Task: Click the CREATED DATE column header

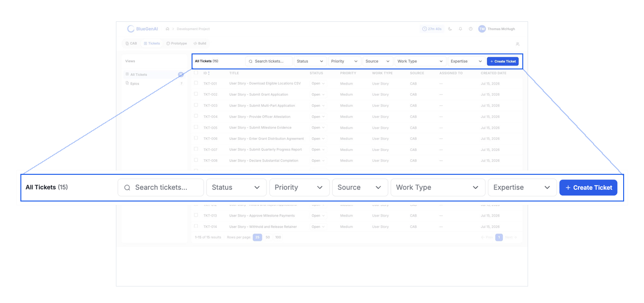Action: [x=493, y=73]
